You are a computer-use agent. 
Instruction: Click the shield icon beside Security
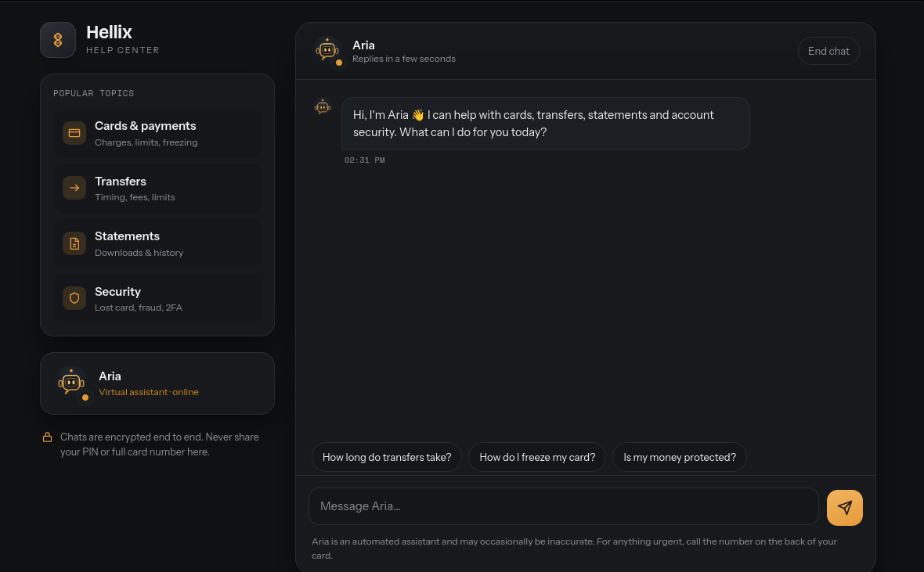(x=74, y=298)
